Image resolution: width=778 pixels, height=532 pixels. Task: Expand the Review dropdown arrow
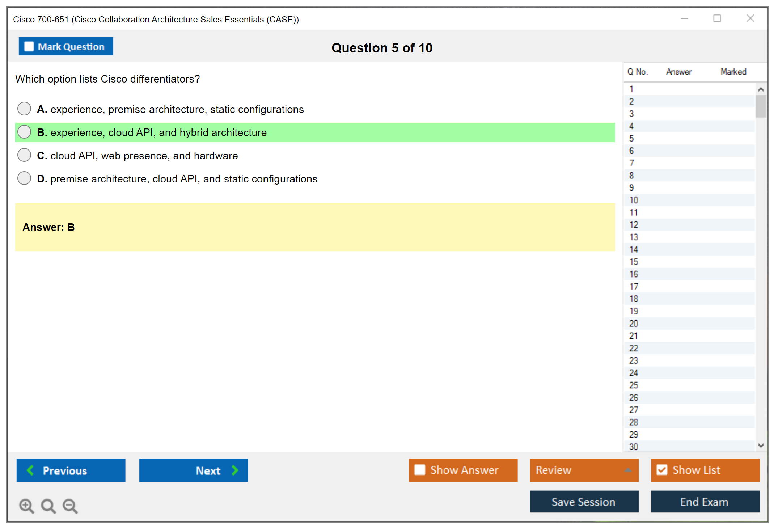click(x=628, y=470)
